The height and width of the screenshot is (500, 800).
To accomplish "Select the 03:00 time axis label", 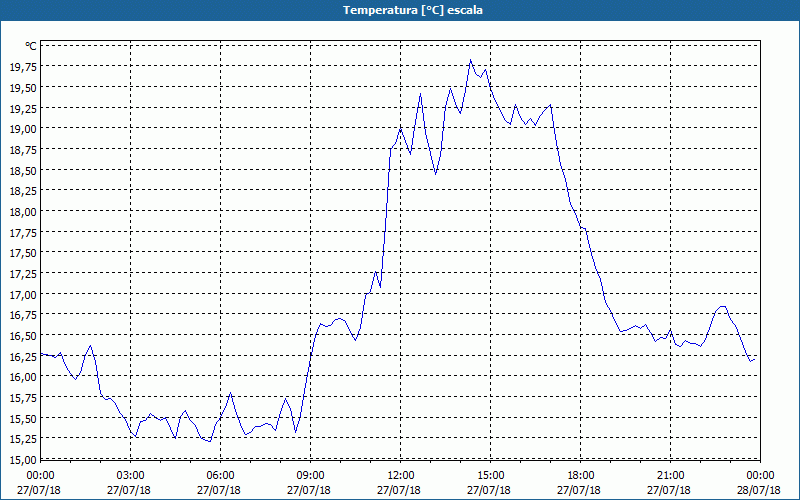I will (131, 476).
